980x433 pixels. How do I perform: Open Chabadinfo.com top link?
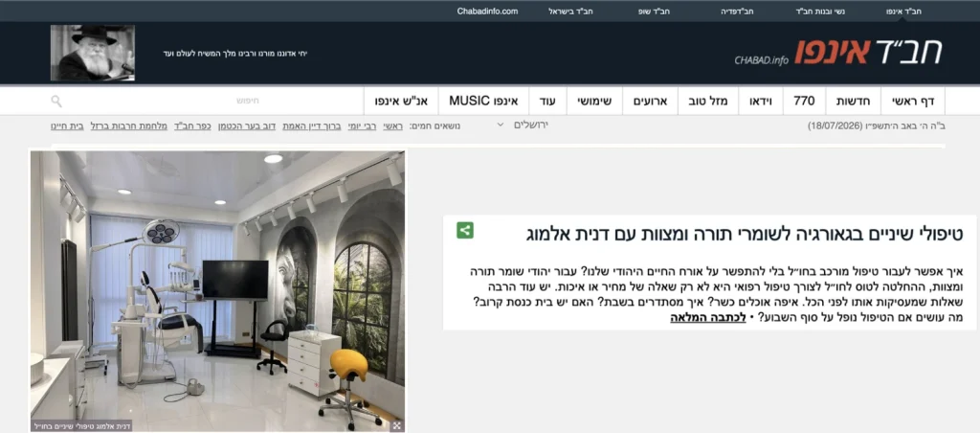[x=487, y=11]
